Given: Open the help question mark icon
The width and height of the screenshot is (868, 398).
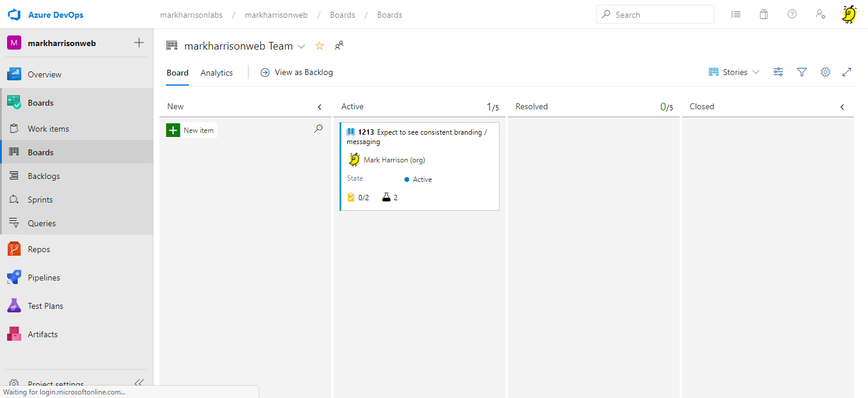Looking at the screenshot, I should [792, 15].
